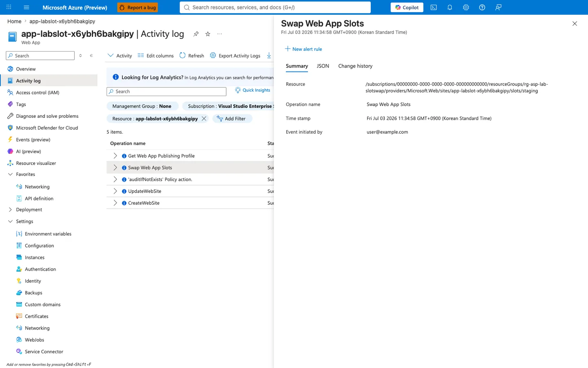Expand the Deployment section in sidebar
The width and height of the screenshot is (588, 368).
point(10,210)
